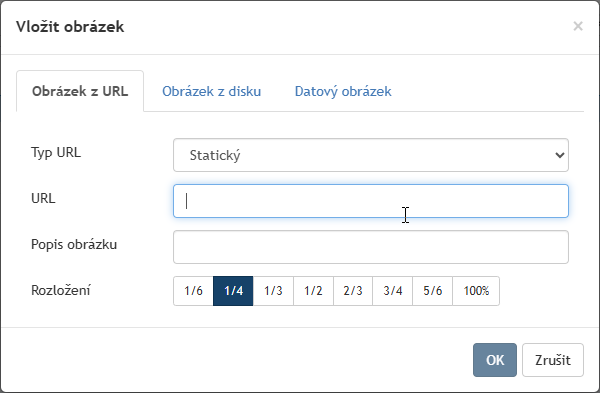Choose the 2/3 layout width

pyautogui.click(x=353, y=291)
